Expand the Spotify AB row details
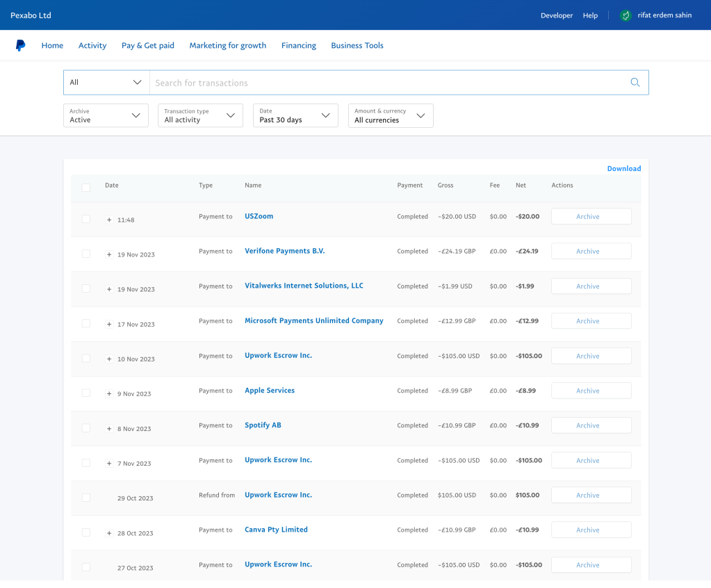The image size is (711, 588). coord(109,428)
